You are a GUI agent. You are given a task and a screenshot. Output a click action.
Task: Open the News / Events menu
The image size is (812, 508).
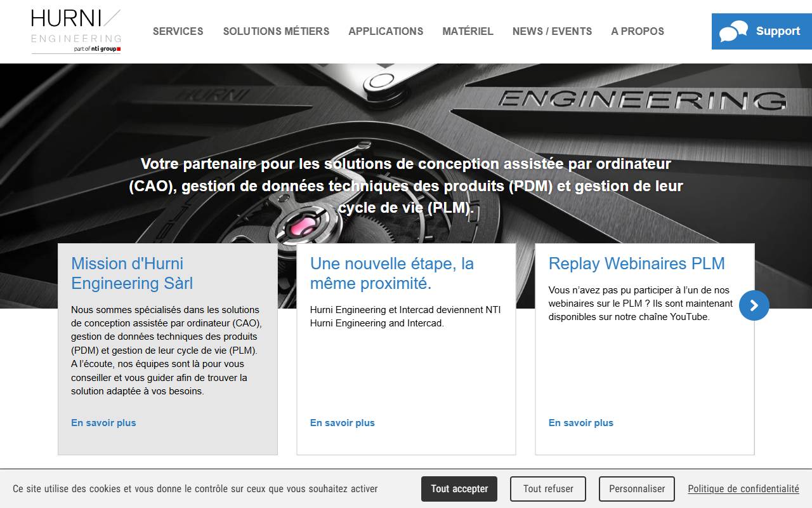click(553, 31)
